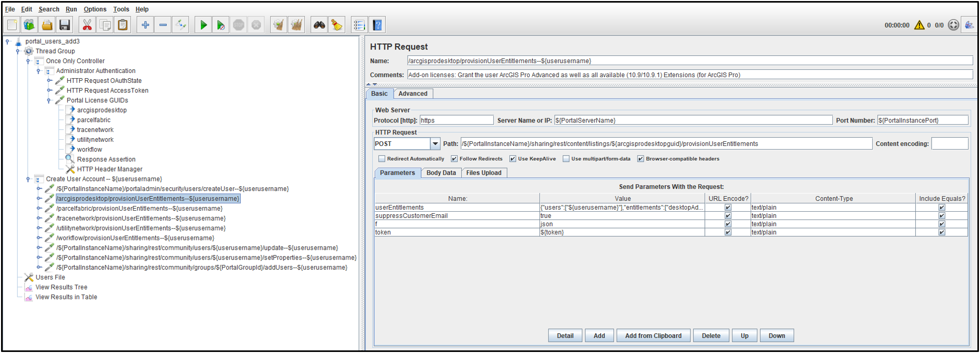Screen dimensions: 980x353
Task: Click the feather icon at the top right
Action: [969, 25]
